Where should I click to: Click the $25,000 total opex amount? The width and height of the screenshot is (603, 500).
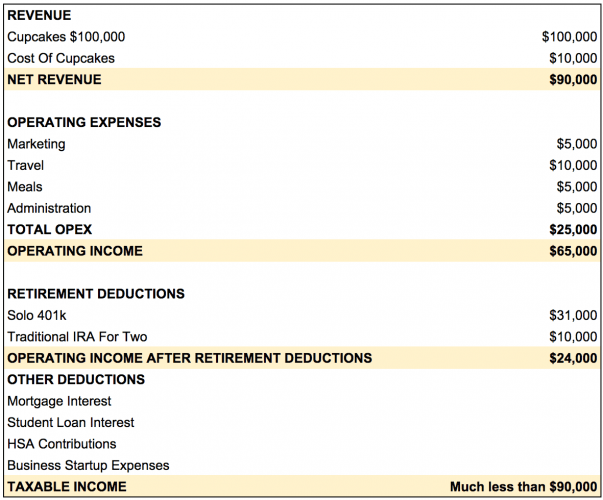(573, 230)
